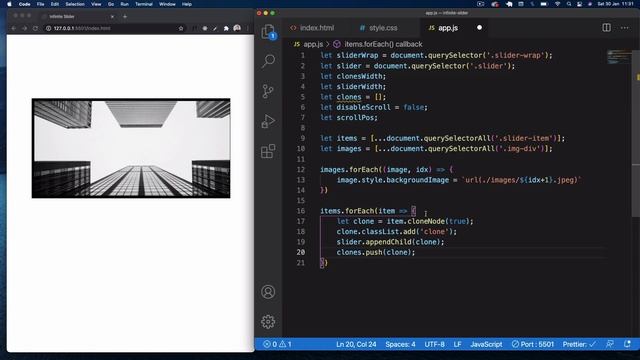Close the Infinite Slider browser tab
Viewport: 640px width, 360px height.
point(112,16)
